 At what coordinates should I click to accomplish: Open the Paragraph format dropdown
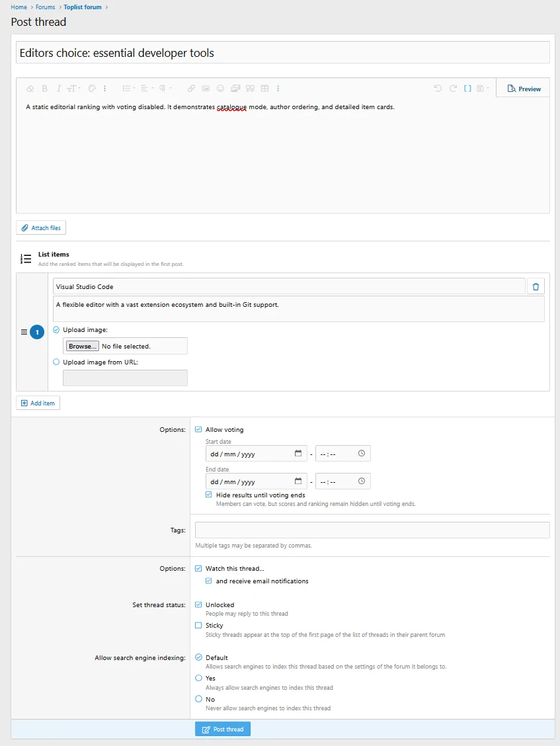tap(165, 89)
